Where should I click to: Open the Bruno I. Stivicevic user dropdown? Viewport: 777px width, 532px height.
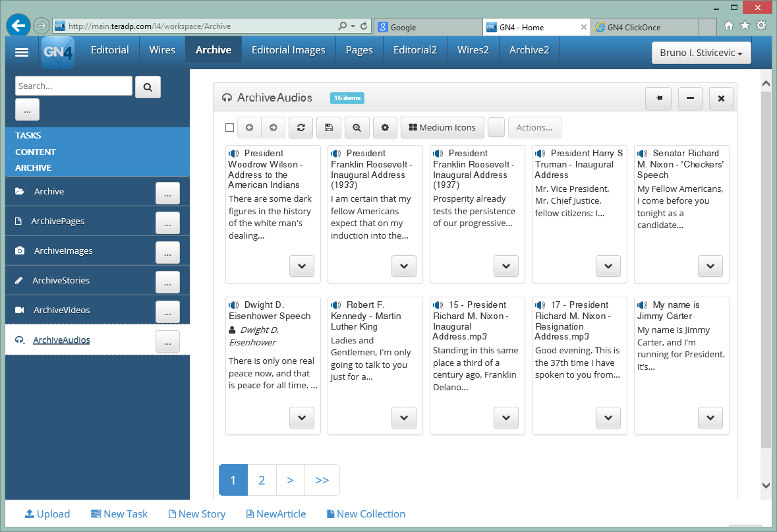point(701,53)
